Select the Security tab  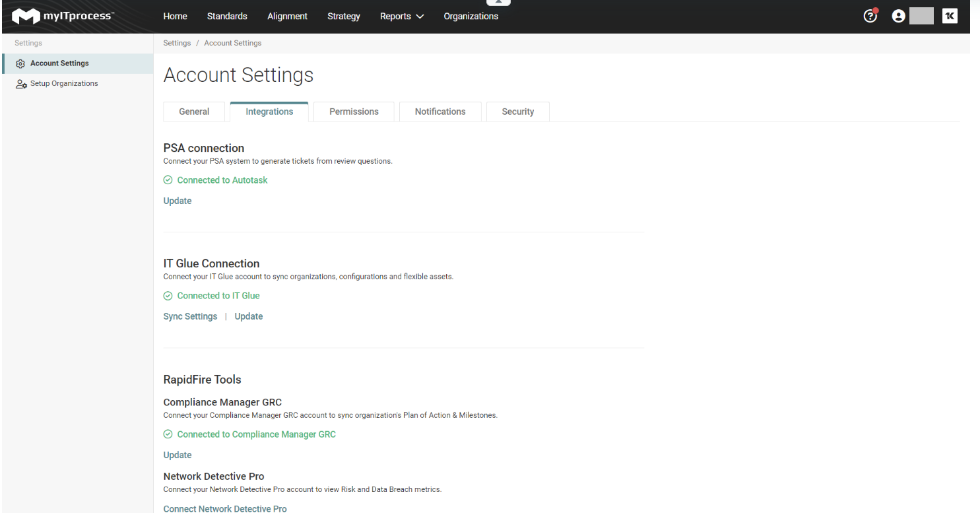(517, 112)
